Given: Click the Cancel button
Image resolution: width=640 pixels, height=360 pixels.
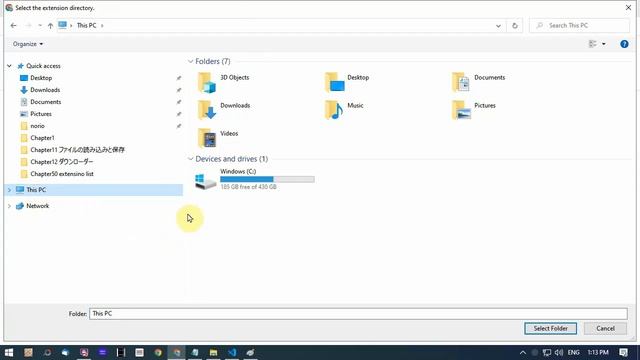Looking at the screenshot, I should 605,329.
